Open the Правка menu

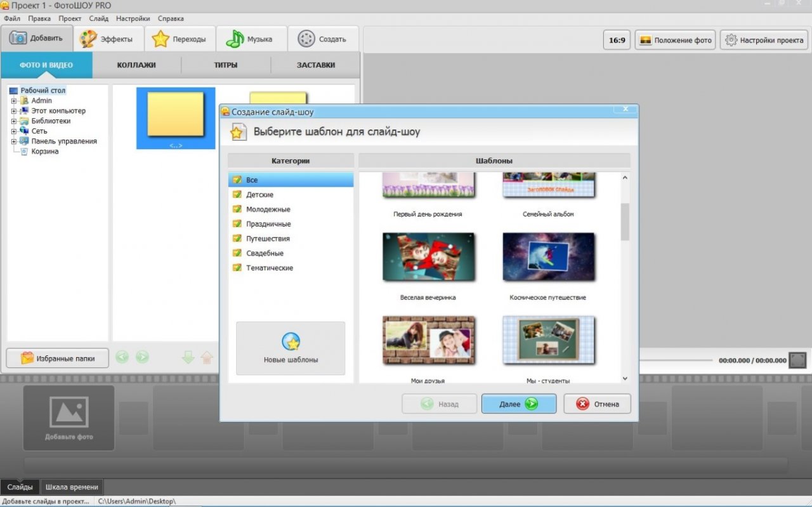pyautogui.click(x=39, y=18)
